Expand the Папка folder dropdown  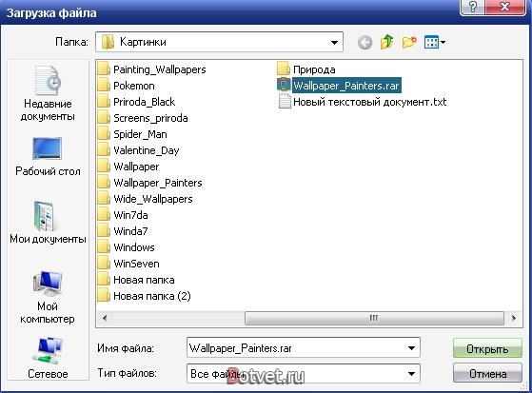334,43
